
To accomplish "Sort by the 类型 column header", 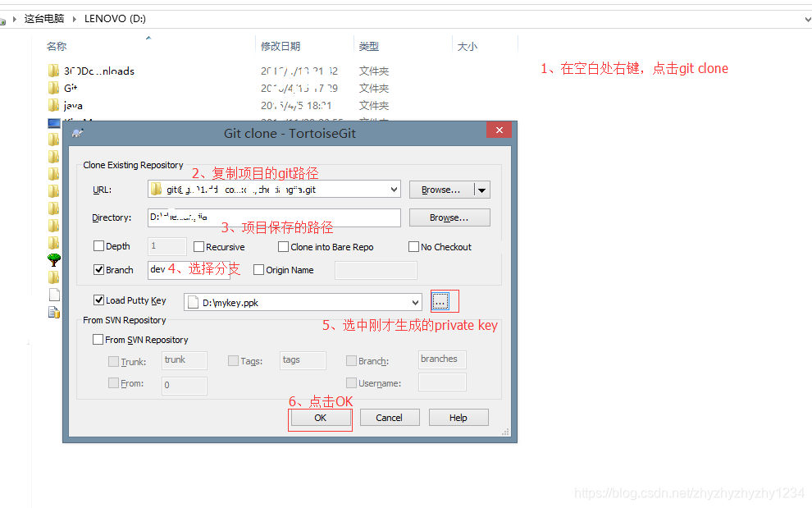I will click(369, 47).
